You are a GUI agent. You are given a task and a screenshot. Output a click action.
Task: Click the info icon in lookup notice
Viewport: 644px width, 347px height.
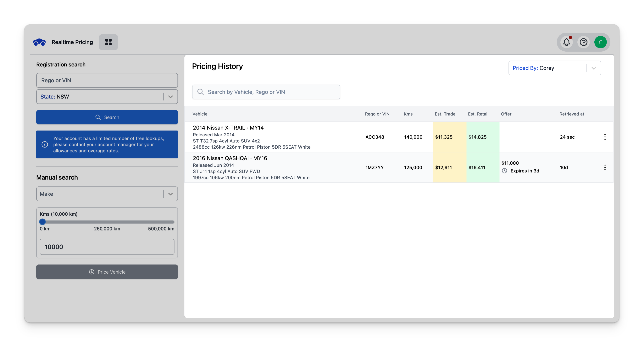tap(45, 144)
